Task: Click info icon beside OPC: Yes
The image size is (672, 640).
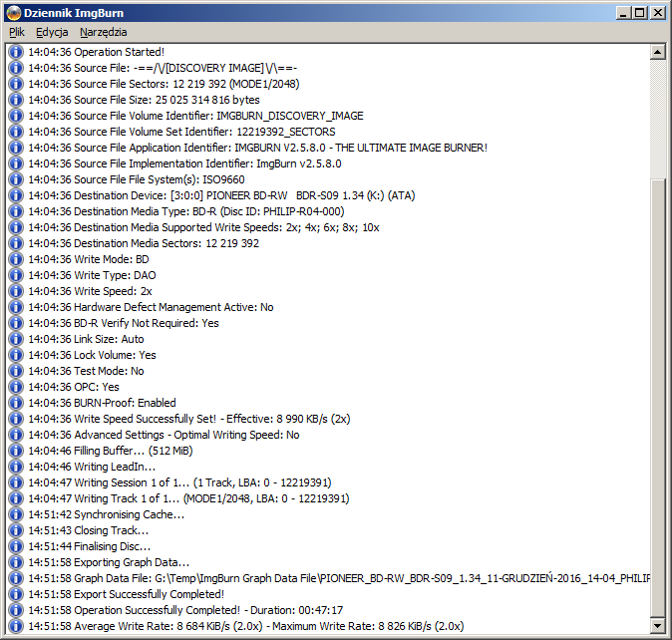Action: (15, 387)
